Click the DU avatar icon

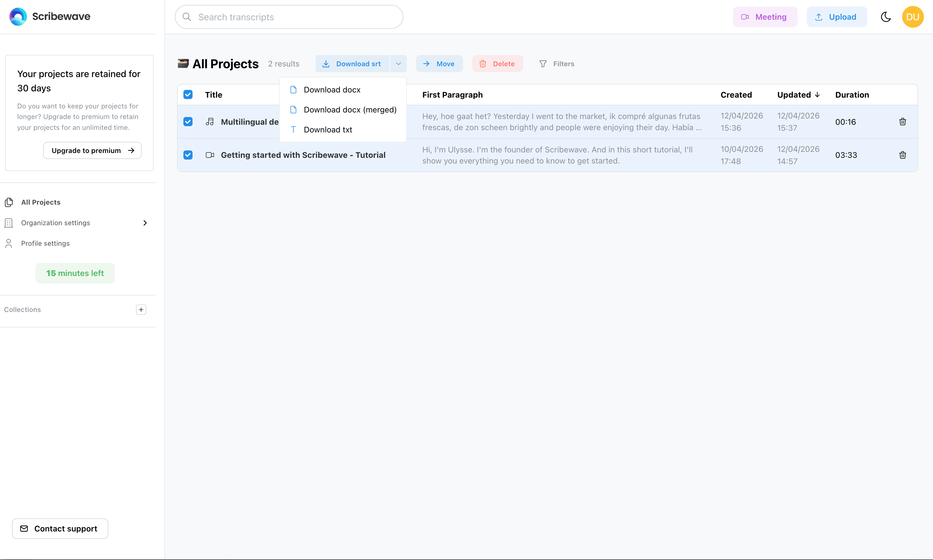coord(913,17)
